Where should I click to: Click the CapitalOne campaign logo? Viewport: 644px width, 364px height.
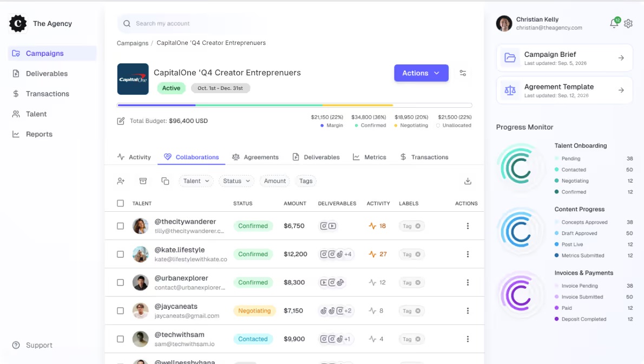[x=133, y=79]
